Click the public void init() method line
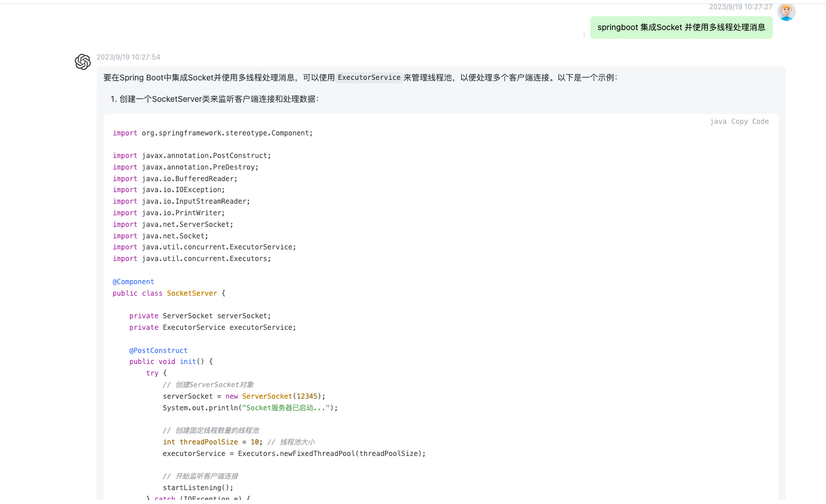Viewport: 826px width, 504px height. [171, 362]
